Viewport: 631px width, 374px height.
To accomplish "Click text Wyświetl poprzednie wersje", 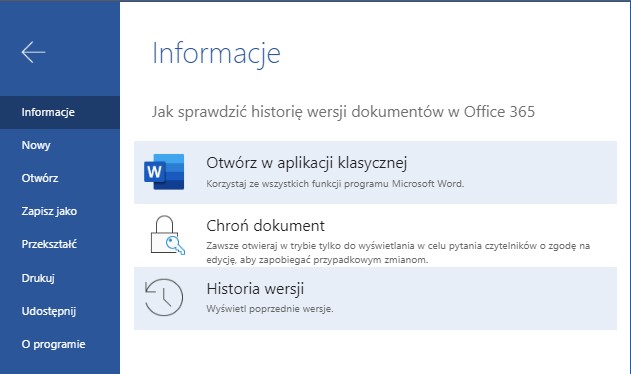I will pos(270,309).
